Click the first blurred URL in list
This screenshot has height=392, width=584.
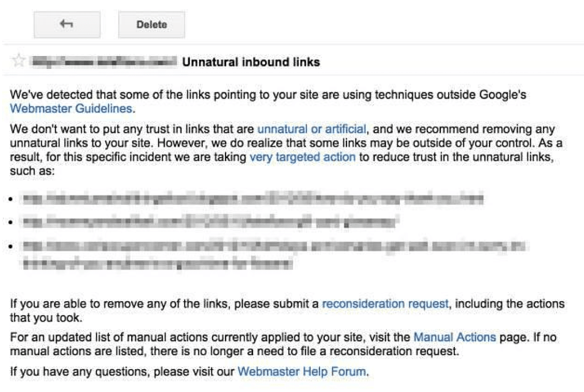click(252, 198)
